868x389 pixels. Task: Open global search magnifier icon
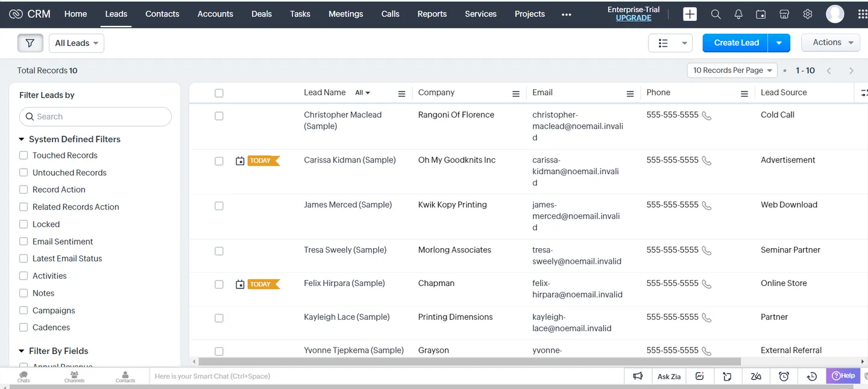point(715,14)
